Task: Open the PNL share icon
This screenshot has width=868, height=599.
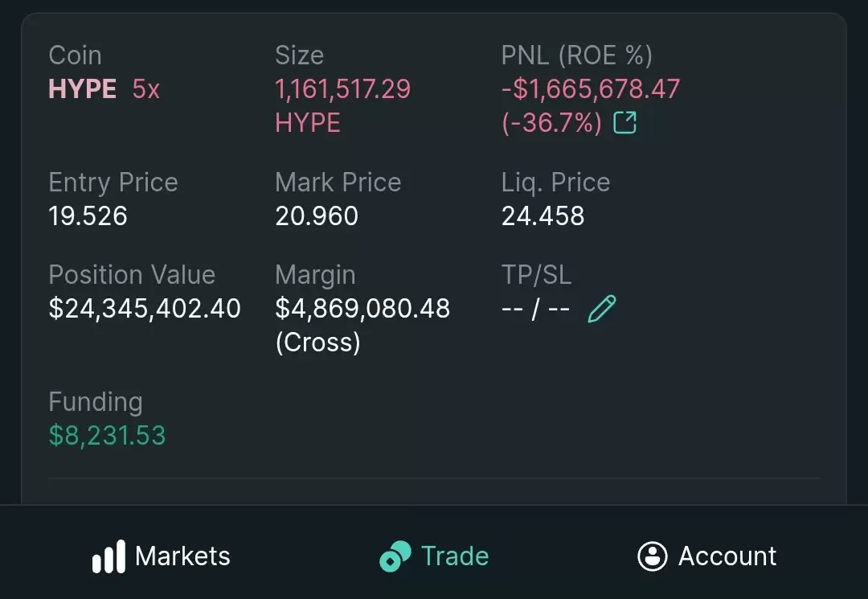Action: (x=625, y=122)
